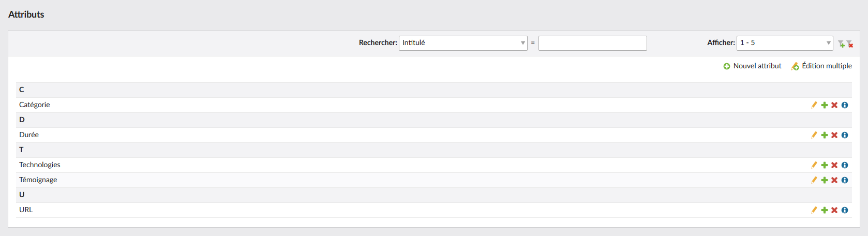
Task: Delete the URL attribute with red X
Action: [834, 210]
